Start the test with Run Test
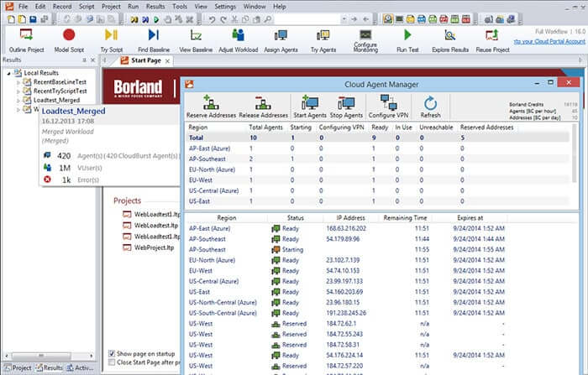This screenshot has height=375, width=588. (407, 35)
